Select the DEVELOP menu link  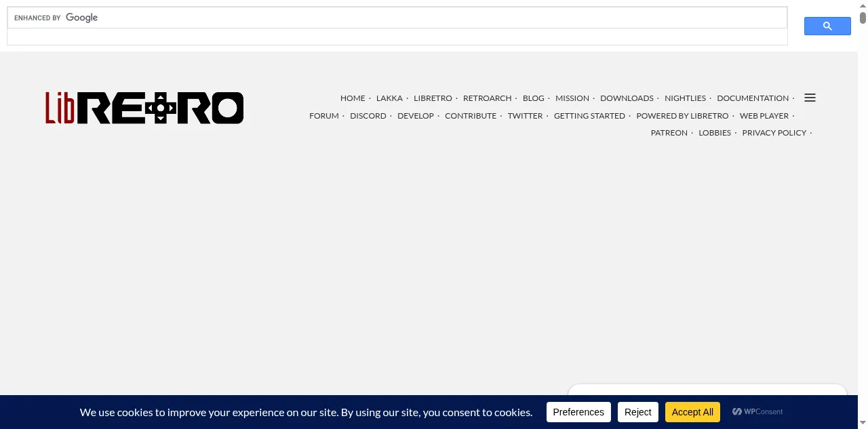click(416, 116)
